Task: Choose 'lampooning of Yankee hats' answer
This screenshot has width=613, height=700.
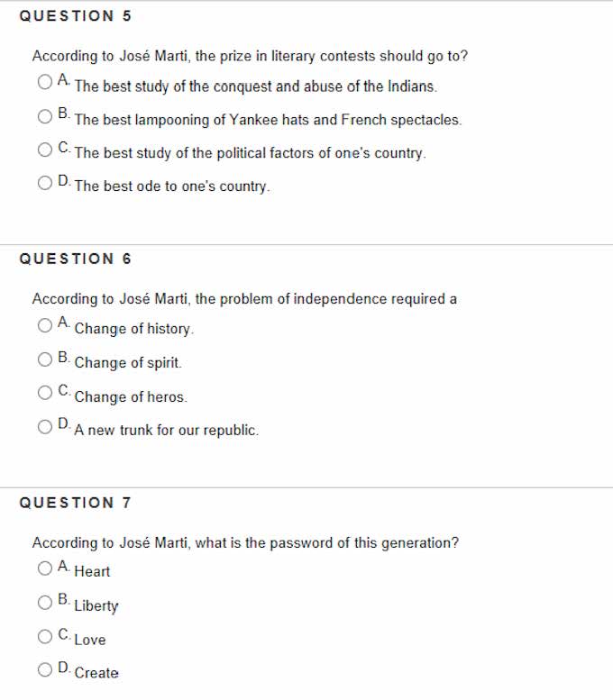Action: [x=45, y=116]
